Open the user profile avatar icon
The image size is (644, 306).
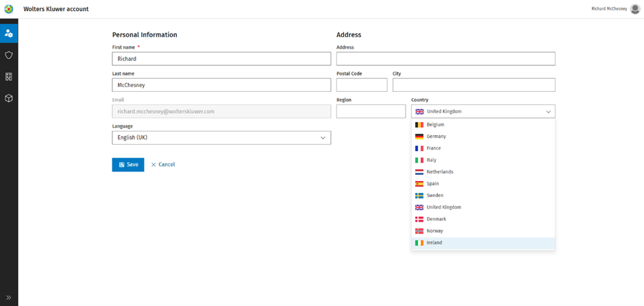634,9
